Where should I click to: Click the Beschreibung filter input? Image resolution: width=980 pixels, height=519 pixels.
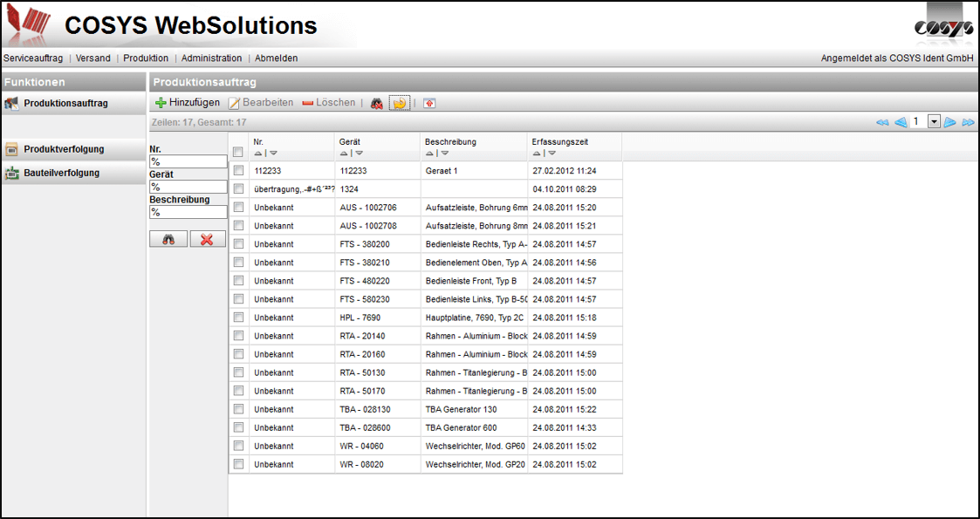[188, 212]
